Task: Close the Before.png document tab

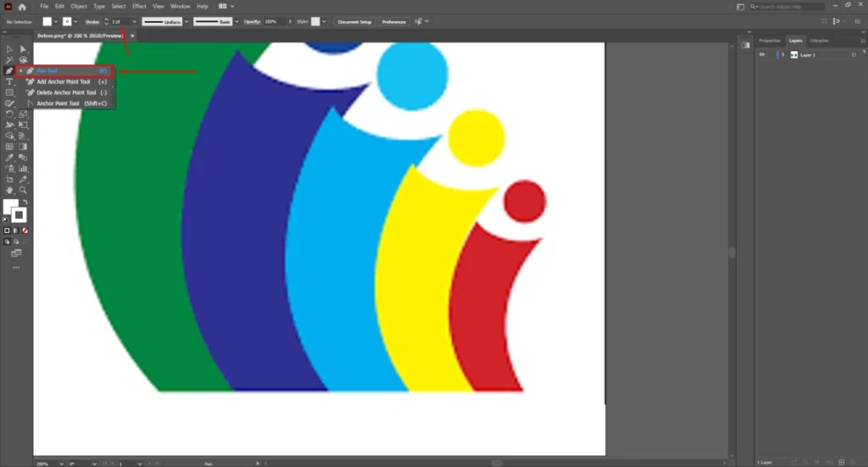Action: (x=132, y=36)
